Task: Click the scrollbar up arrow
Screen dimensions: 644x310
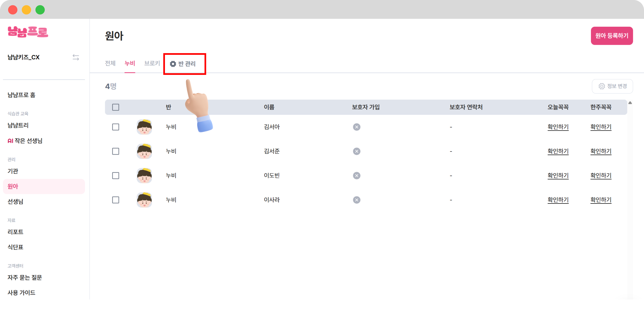Action: [630, 103]
